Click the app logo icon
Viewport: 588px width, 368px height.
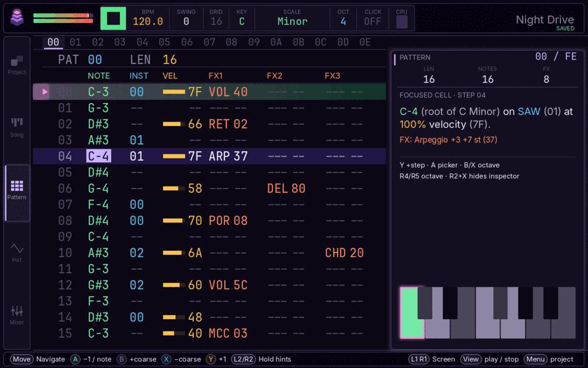click(x=17, y=17)
